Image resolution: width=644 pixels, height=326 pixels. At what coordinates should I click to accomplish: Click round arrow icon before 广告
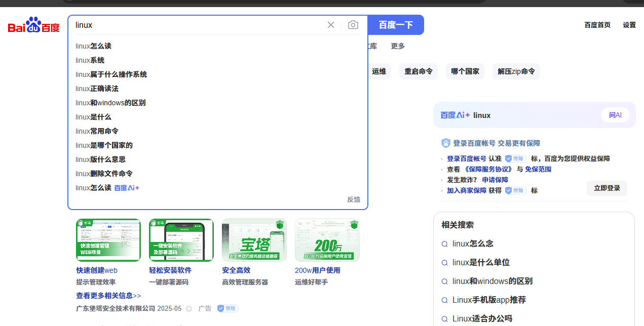point(189,309)
